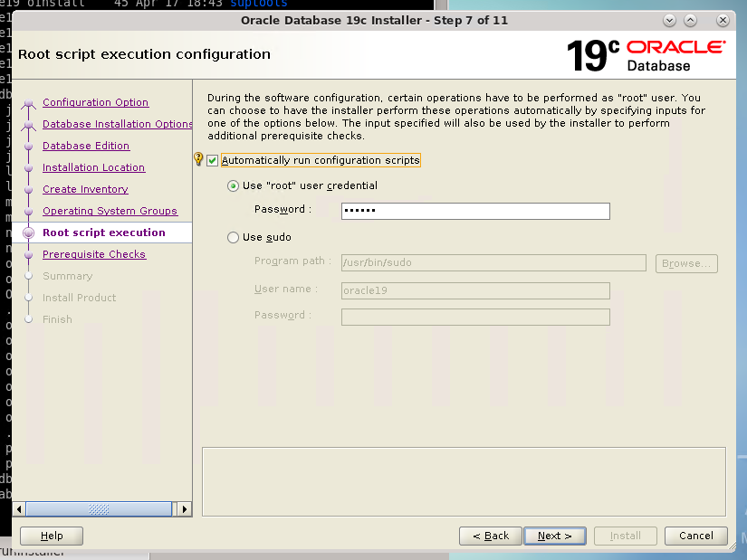Click the window chevron-up maximize button
The width and height of the screenshot is (747, 560).
tap(690, 21)
